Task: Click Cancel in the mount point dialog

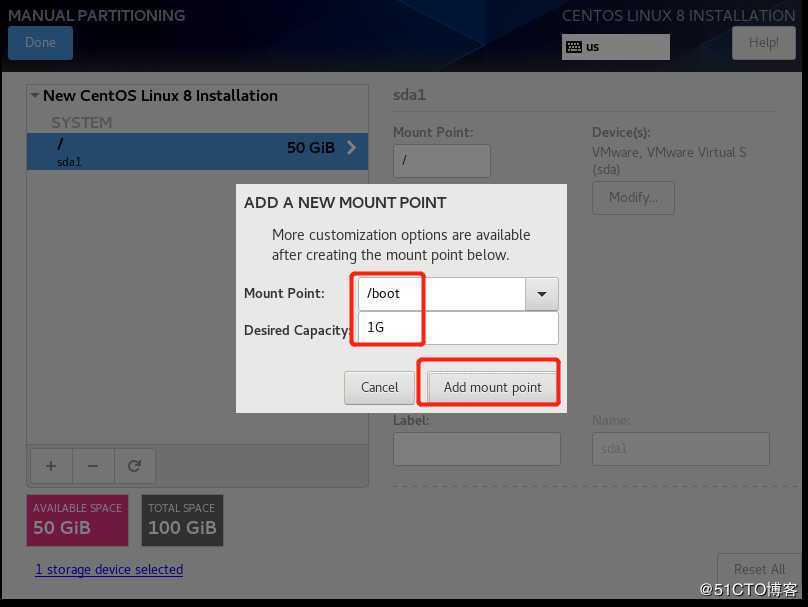Action: [379, 387]
